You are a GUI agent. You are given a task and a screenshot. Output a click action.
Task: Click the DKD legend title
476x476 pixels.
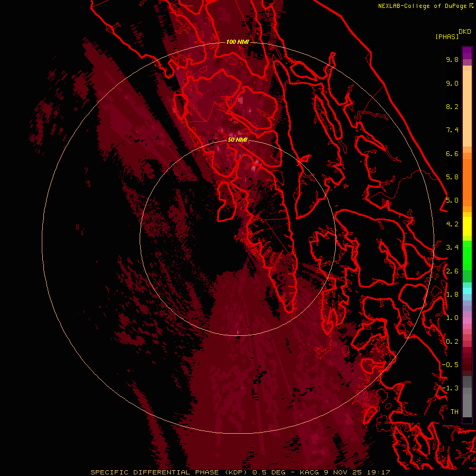[x=465, y=32]
